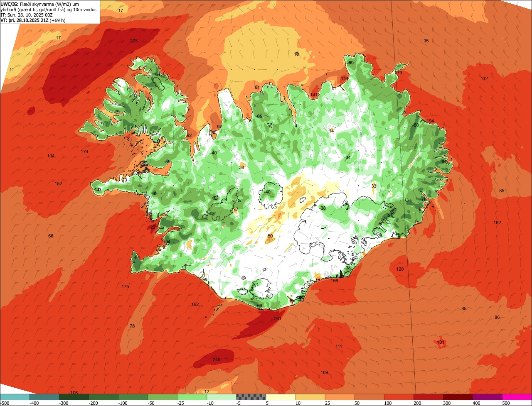Click the 273 value northwest of Iceland
532x406 pixels.
point(134,41)
